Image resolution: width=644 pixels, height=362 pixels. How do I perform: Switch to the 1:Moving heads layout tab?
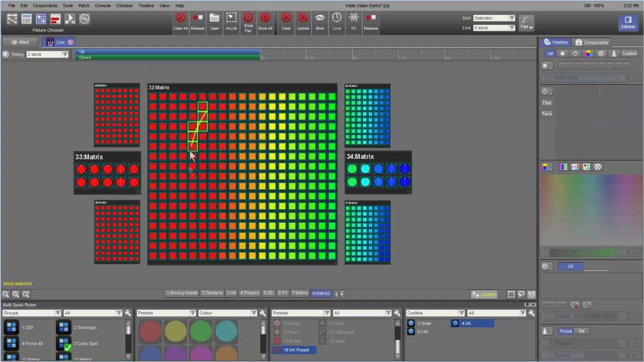coord(182,293)
